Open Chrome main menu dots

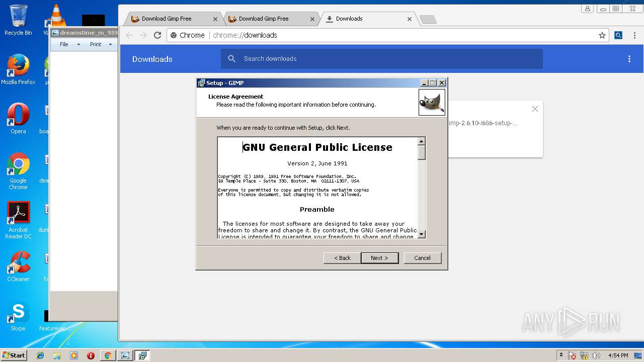(x=634, y=35)
